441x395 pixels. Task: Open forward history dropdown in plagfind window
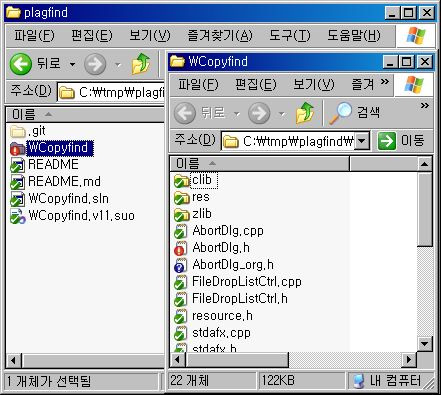(x=118, y=64)
